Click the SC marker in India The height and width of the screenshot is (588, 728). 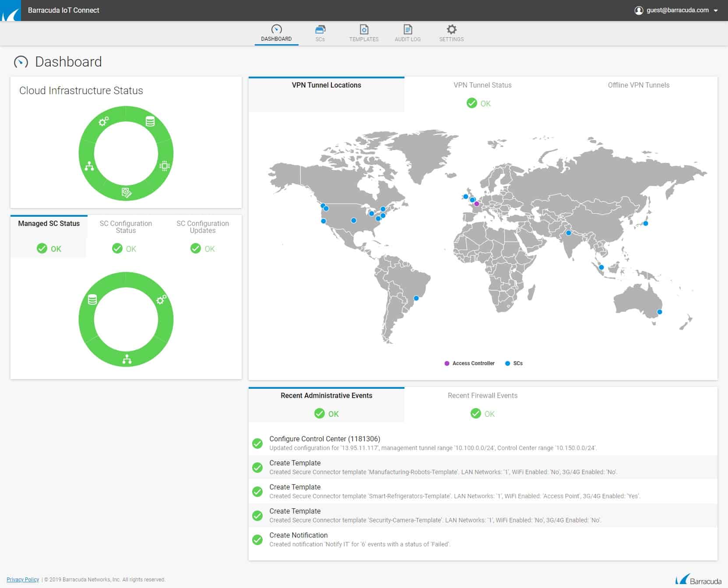pos(568,233)
